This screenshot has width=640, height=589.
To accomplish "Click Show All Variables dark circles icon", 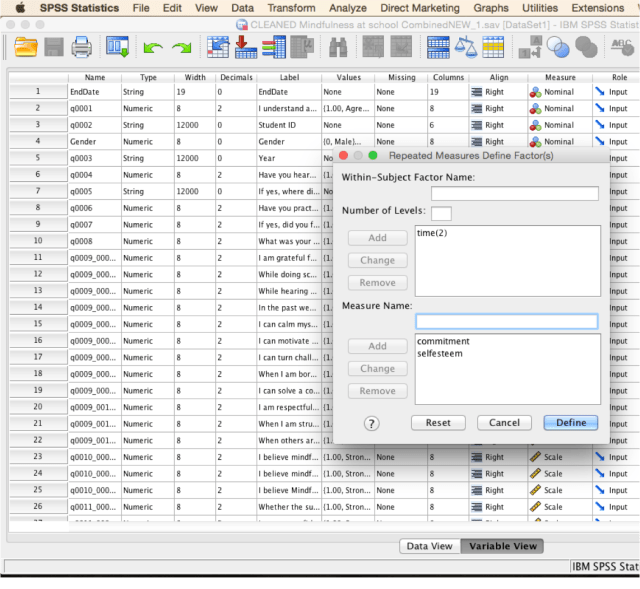I will tap(586, 47).
